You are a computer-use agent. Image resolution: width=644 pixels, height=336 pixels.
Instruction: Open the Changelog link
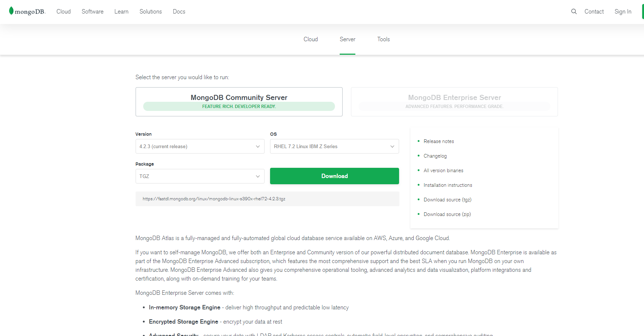pos(435,156)
